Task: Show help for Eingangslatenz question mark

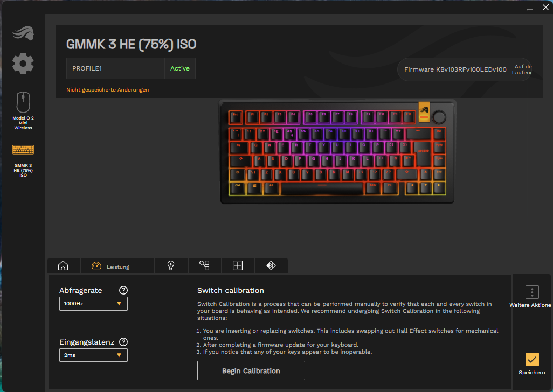Action: (x=123, y=342)
